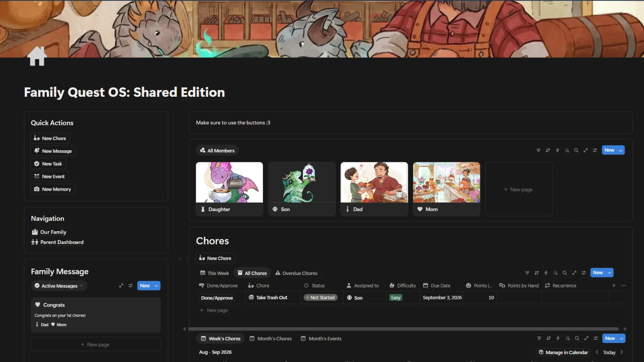Open Daughter member card
This screenshot has width=644, height=362.
click(229, 189)
